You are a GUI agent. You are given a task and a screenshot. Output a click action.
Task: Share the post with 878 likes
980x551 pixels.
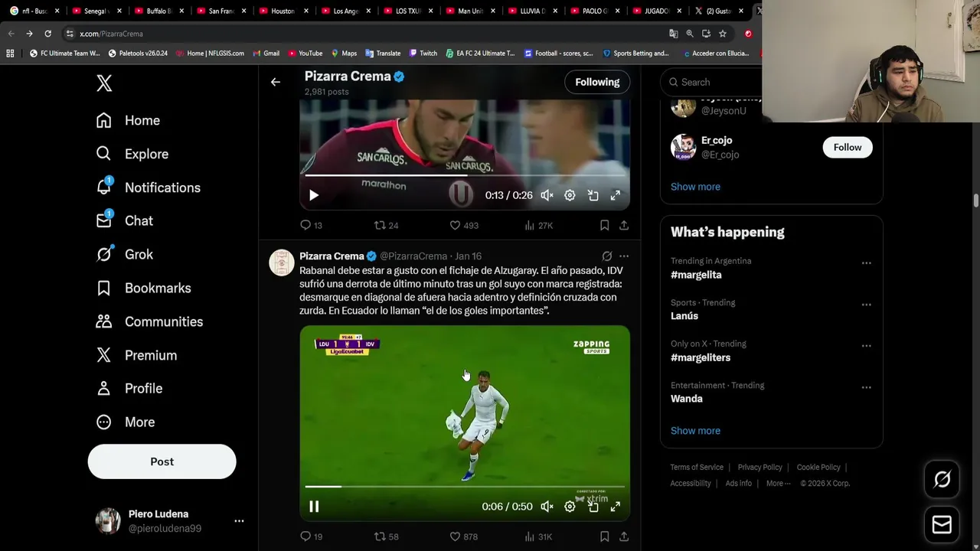point(624,536)
